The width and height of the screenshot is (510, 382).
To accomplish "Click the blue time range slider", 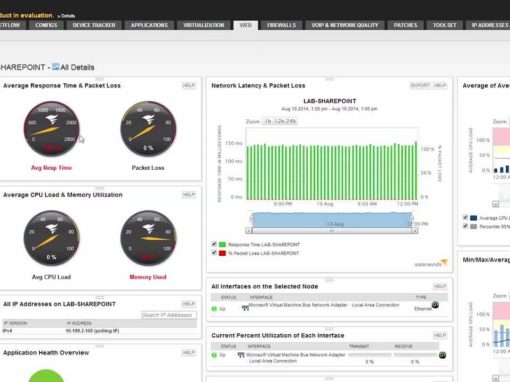I will click(x=332, y=220).
